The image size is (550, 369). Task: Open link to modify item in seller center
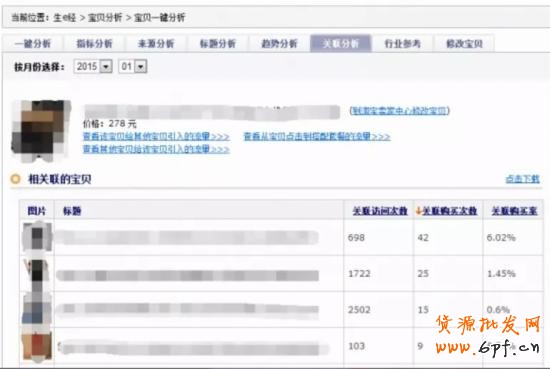[400, 111]
